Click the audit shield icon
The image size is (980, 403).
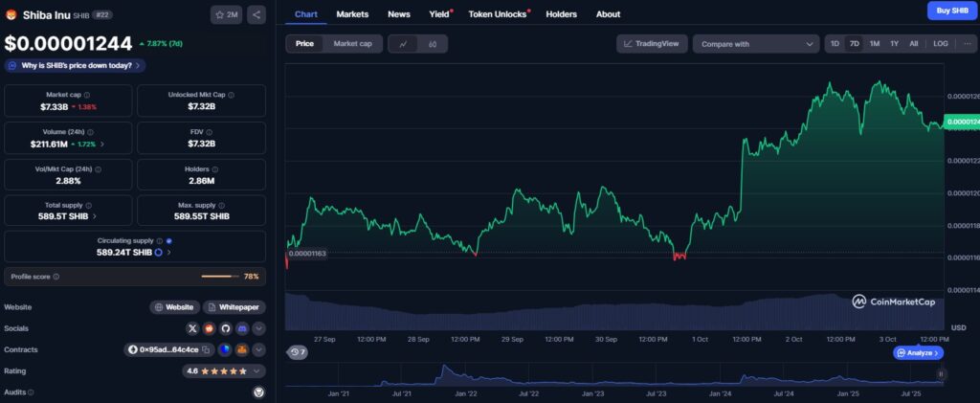(x=257, y=392)
